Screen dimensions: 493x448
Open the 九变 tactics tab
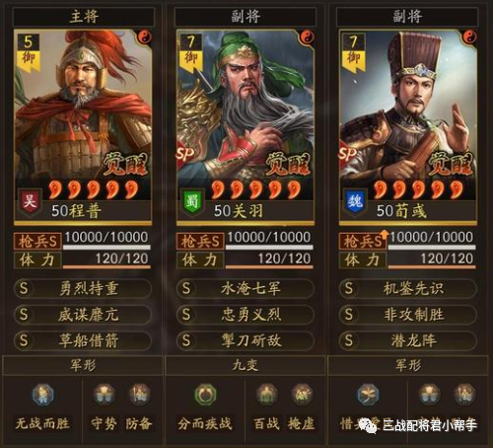coord(246,365)
